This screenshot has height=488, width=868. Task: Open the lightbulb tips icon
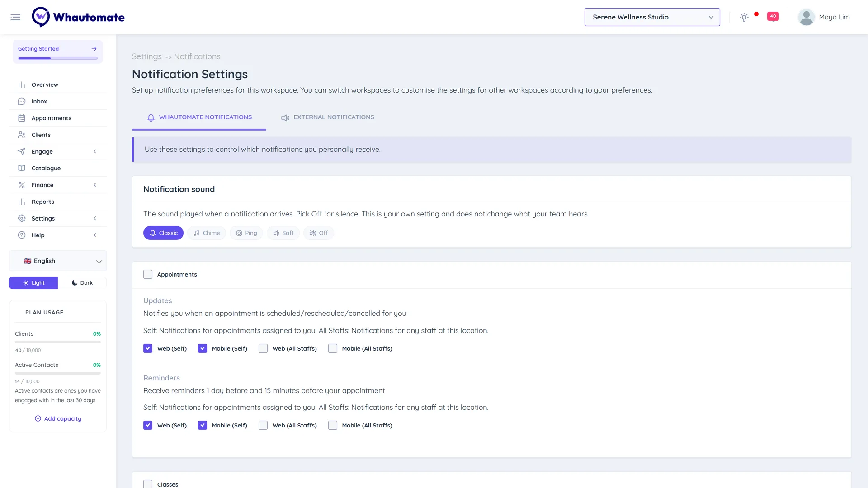tap(744, 17)
